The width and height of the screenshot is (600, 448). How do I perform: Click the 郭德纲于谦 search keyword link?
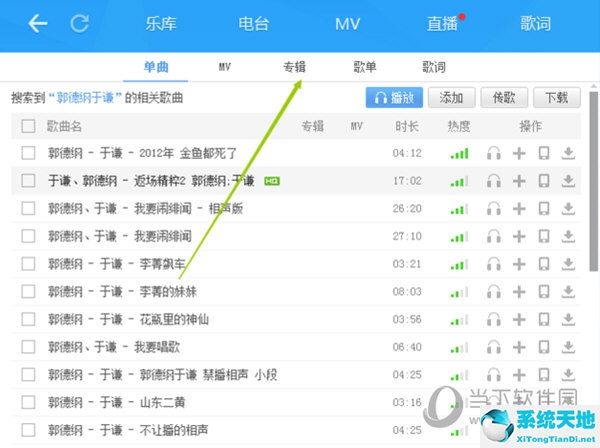pyautogui.click(x=85, y=98)
